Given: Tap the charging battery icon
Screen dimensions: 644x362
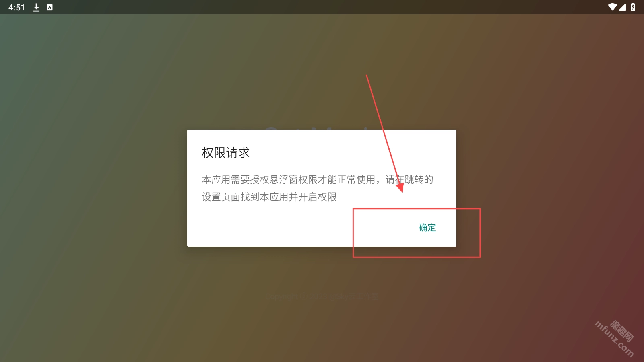Looking at the screenshot, I should pos(633,7).
